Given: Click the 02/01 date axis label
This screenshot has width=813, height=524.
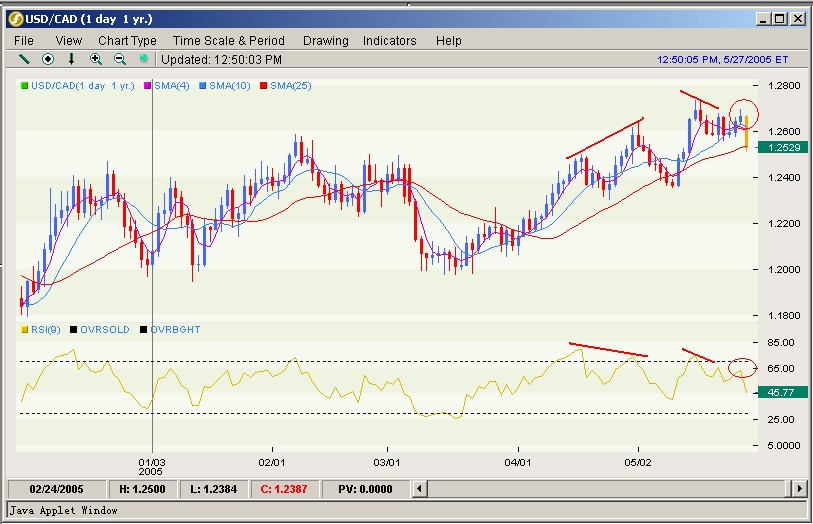Looking at the screenshot, I should click(272, 462).
